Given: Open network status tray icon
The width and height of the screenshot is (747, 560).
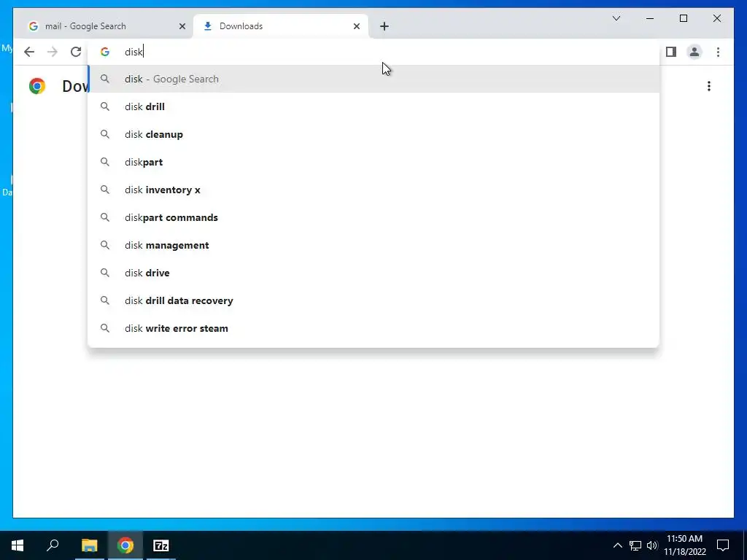Looking at the screenshot, I should (x=635, y=545).
